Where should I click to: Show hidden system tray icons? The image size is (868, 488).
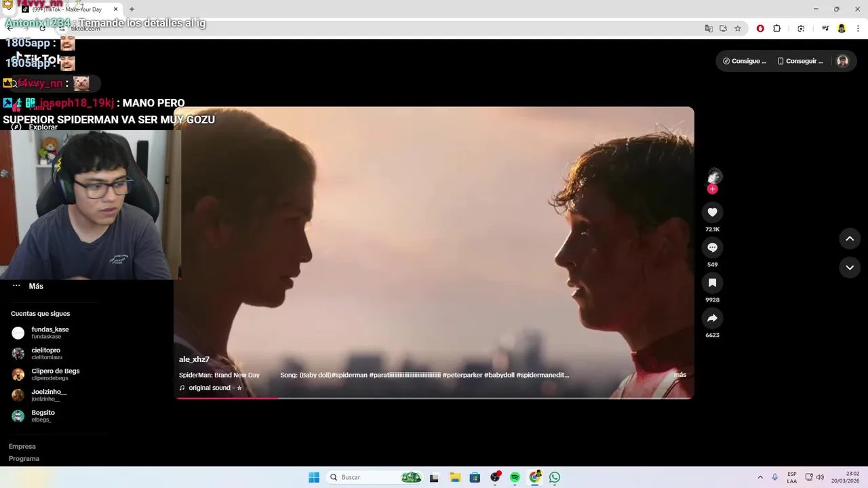click(760, 477)
